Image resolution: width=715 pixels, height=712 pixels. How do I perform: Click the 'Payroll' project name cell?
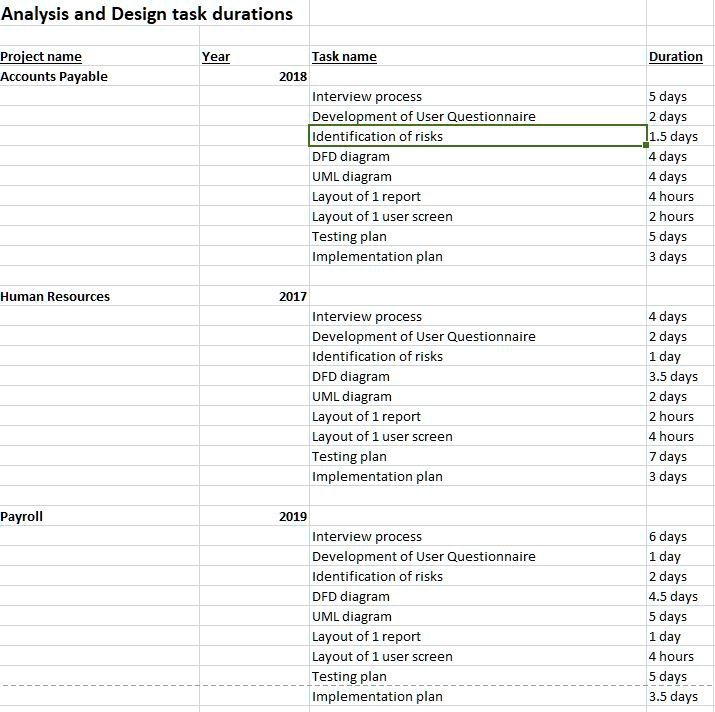click(x=22, y=517)
